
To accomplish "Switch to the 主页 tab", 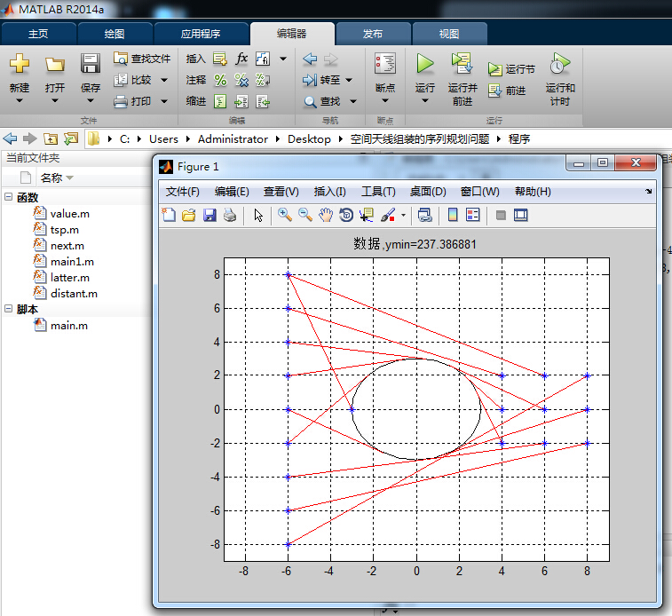I will (x=38, y=34).
